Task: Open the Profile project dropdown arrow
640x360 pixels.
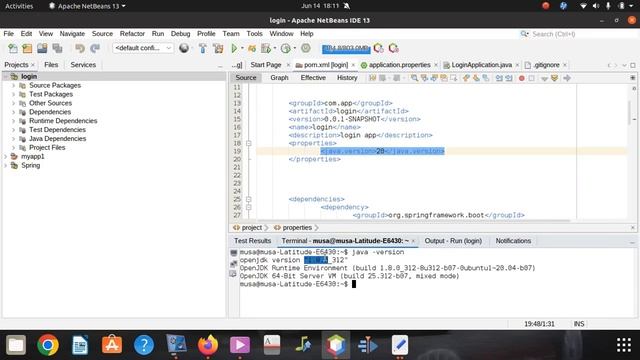Action: [295, 49]
